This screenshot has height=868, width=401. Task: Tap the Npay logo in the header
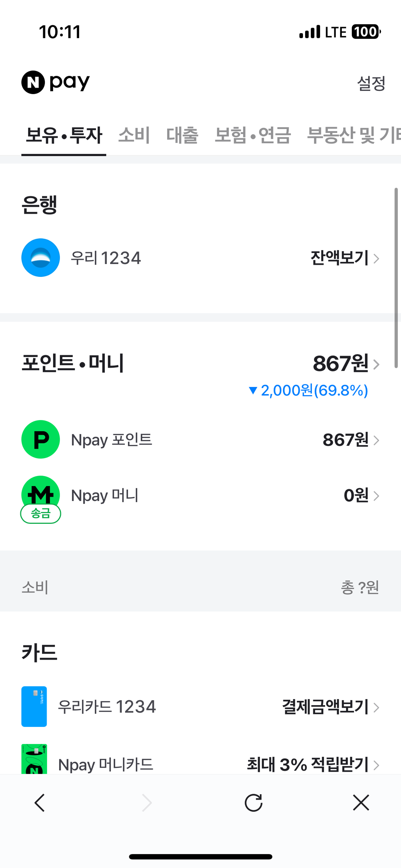point(56,82)
